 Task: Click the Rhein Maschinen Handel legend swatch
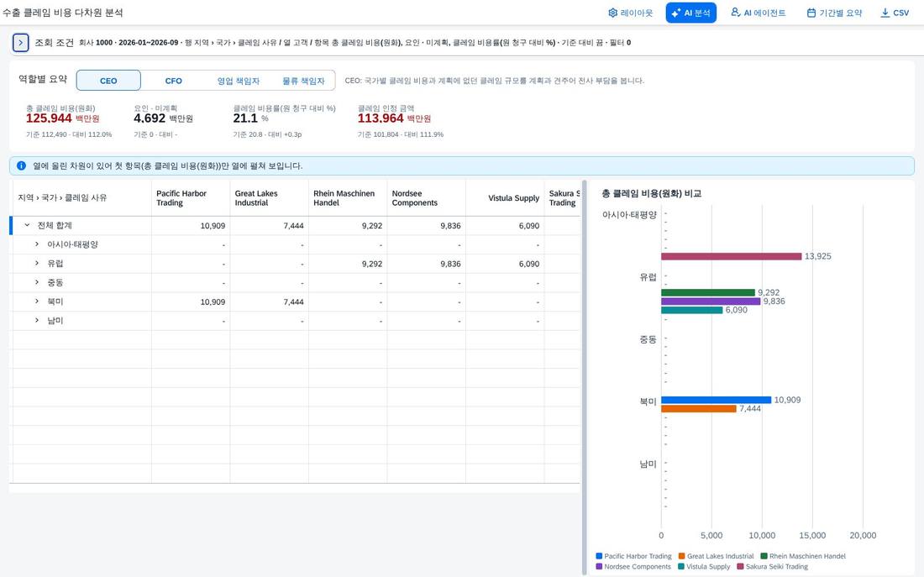point(764,556)
